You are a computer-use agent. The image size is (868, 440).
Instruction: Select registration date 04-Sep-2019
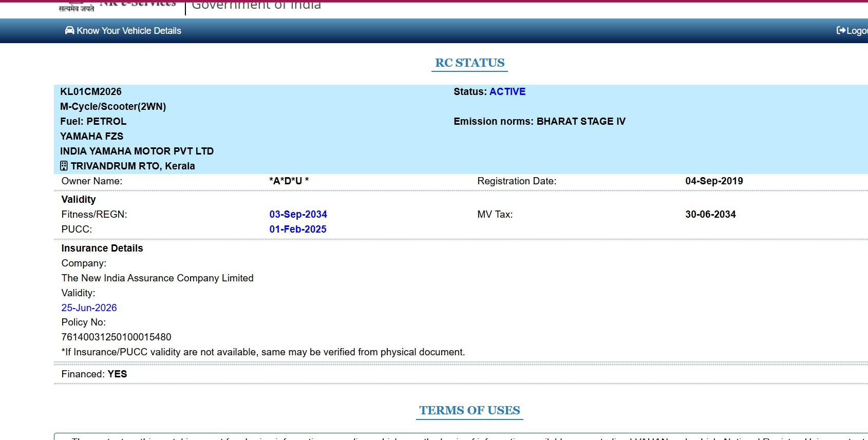[714, 181]
